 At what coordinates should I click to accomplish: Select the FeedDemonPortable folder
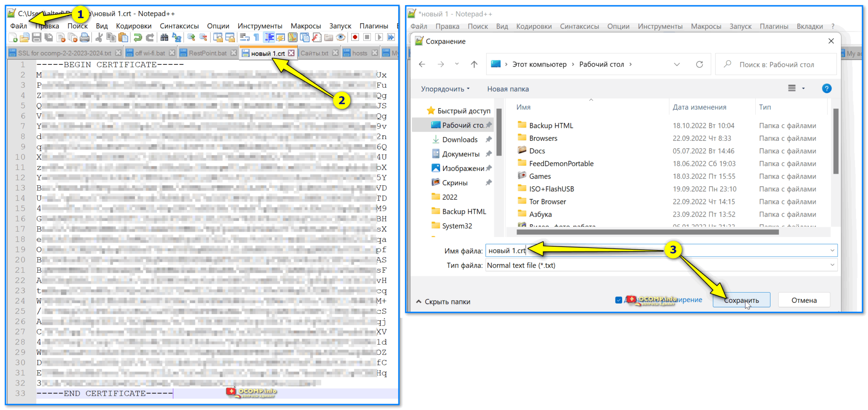(561, 164)
